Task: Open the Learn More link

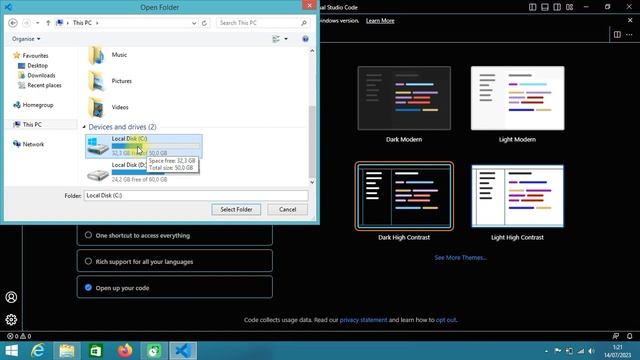Action: click(x=380, y=20)
